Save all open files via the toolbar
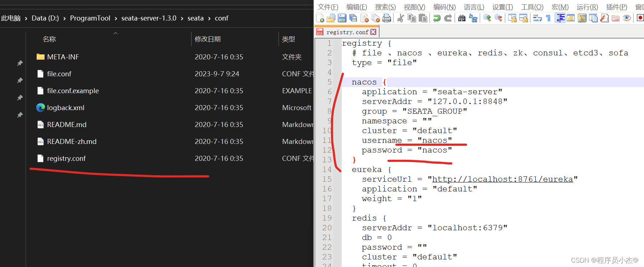This screenshot has width=644, height=267. click(353, 18)
